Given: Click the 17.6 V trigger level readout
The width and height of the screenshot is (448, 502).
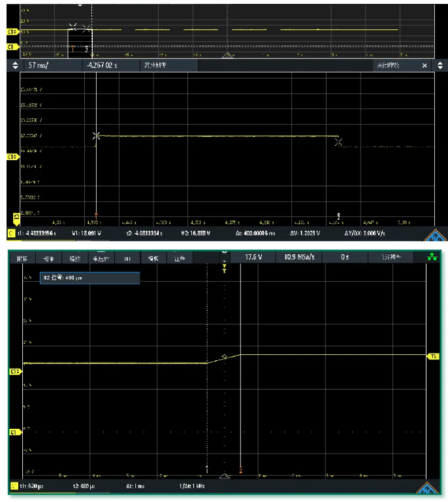Looking at the screenshot, I should [253, 258].
